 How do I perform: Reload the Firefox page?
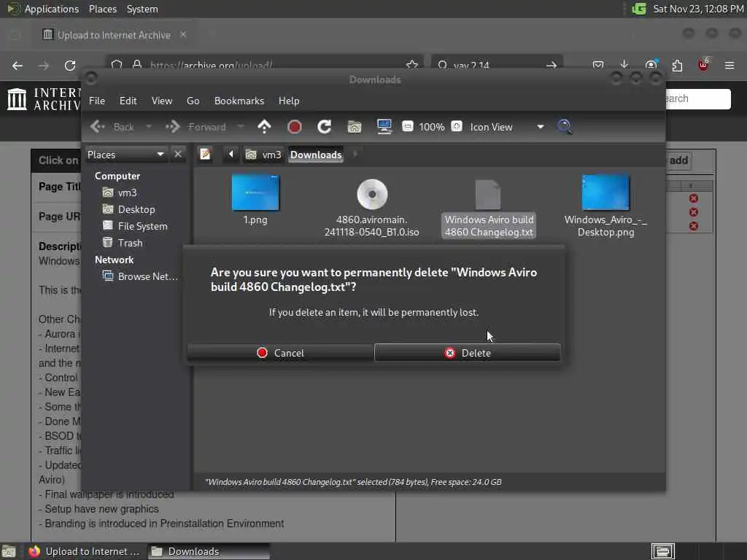[x=70, y=65]
